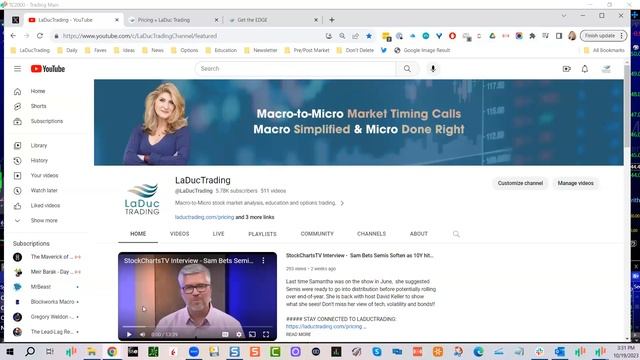Select the ABOUT channel tab

coord(419,234)
